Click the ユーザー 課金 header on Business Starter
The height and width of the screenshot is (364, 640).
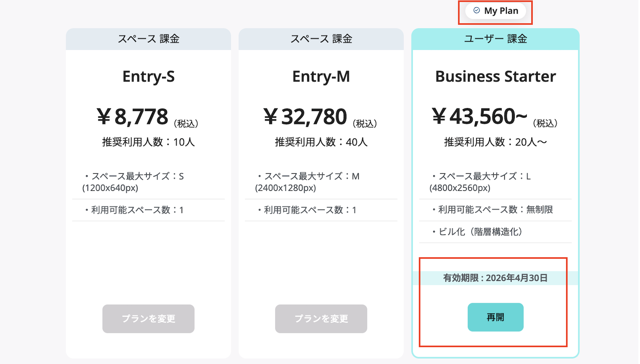pos(496,38)
